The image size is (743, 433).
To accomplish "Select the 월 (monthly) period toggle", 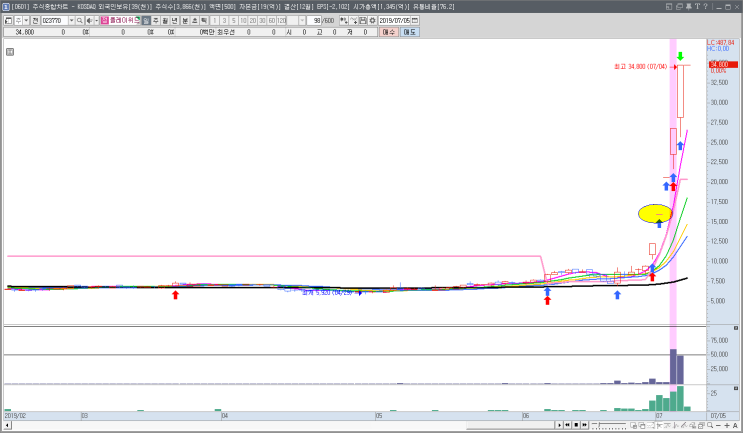I will point(165,20).
